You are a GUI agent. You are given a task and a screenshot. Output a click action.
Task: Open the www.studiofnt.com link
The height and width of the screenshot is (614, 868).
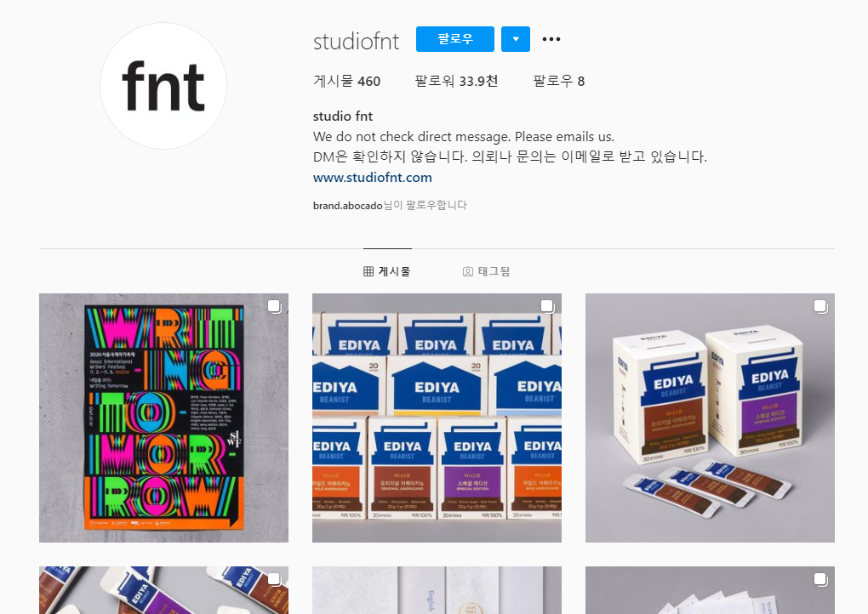coord(373,178)
